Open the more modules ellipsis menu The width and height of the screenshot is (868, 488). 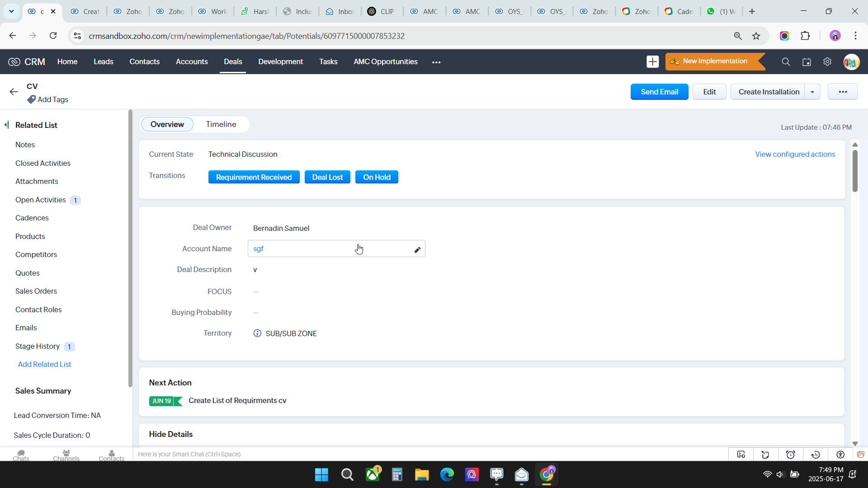pos(436,62)
